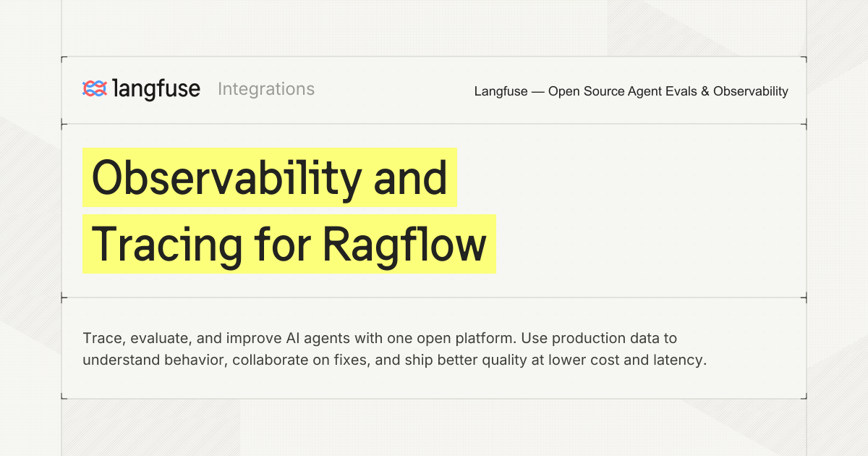Select the "Integrations" label
The height and width of the screenshot is (456, 868).
point(266,89)
